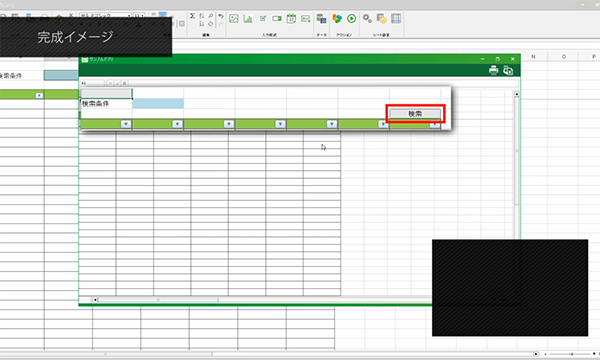Choose the calendar date input icon

(291, 18)
